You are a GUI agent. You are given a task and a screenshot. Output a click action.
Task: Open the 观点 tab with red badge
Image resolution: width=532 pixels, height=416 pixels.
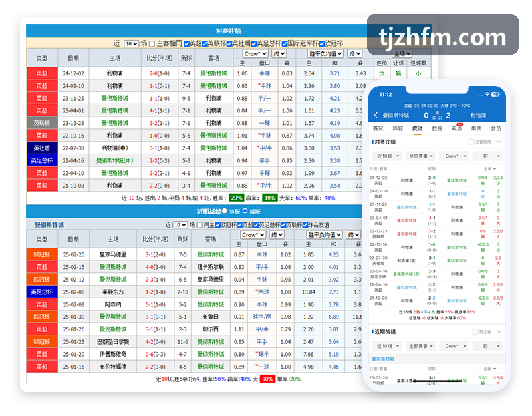(457, 128)
